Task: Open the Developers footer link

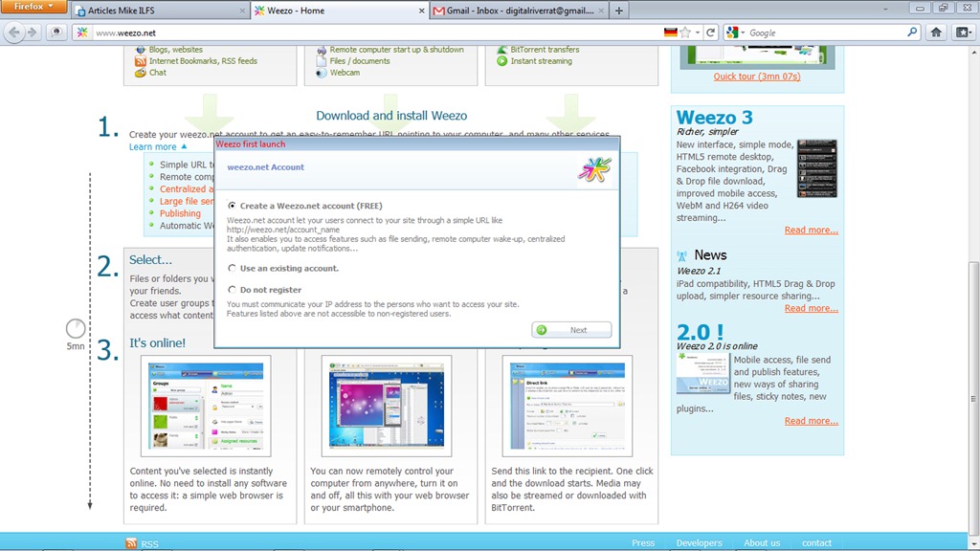Action: [x=699, y=543]
